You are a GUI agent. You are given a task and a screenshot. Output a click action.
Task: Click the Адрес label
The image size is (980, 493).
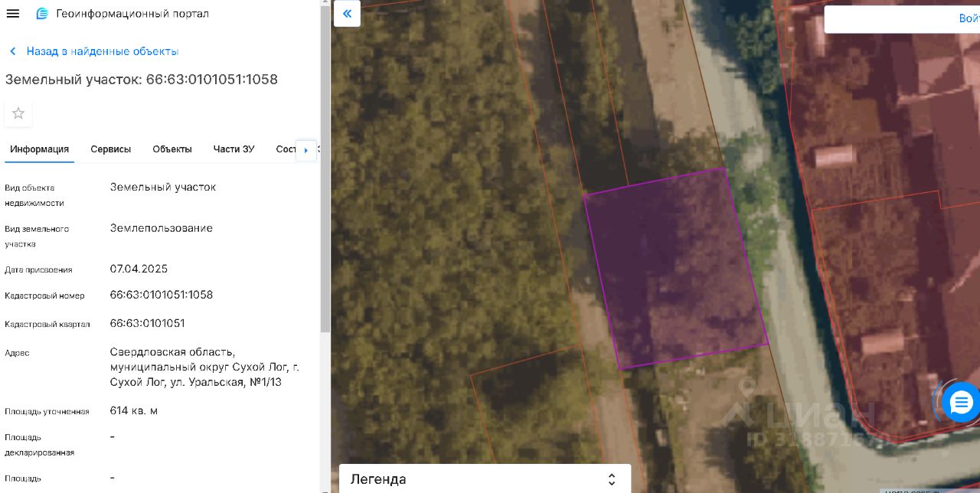(17, 353)
